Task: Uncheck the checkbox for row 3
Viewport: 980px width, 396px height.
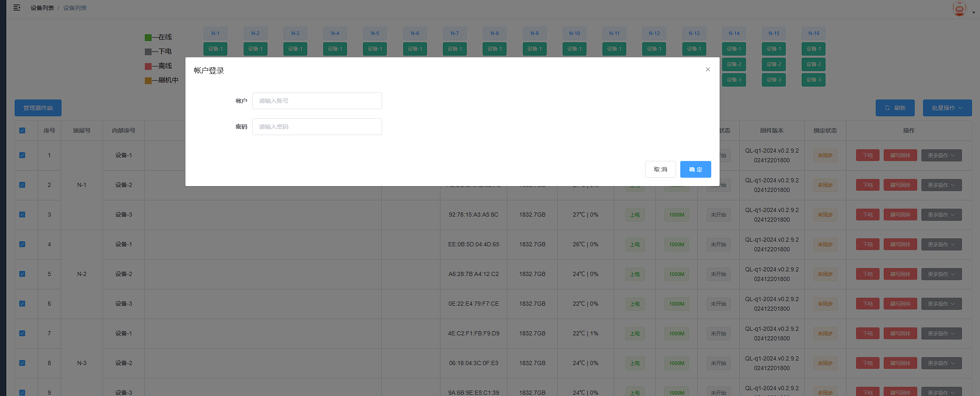Action: (22, 215)
